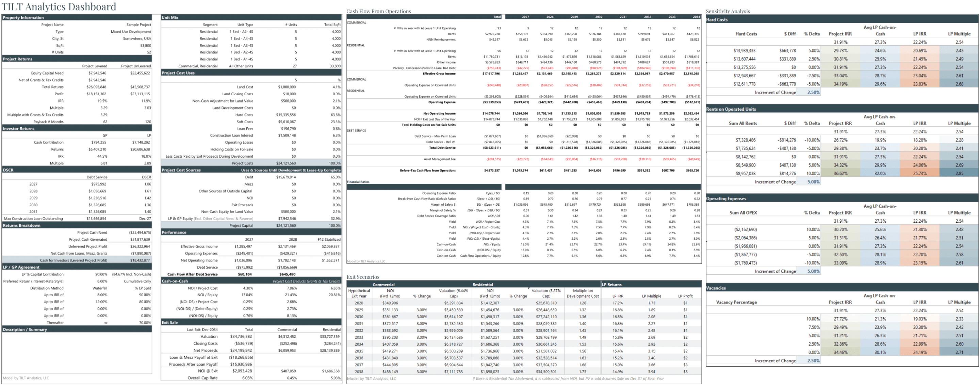
Task: Select the 'Vacancy Percentage' column header
Action: click(736, 302)
